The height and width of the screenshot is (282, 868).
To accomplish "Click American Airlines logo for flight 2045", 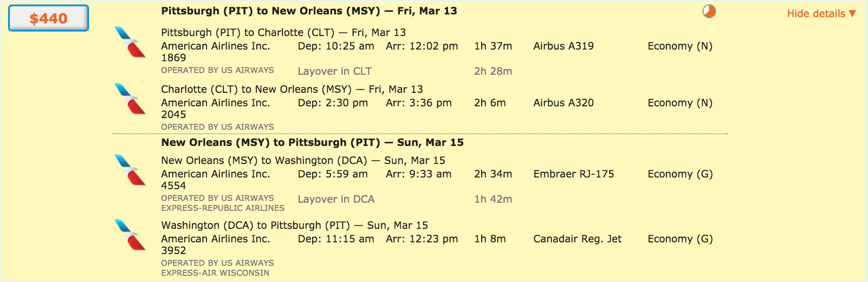I will (130, 99).
